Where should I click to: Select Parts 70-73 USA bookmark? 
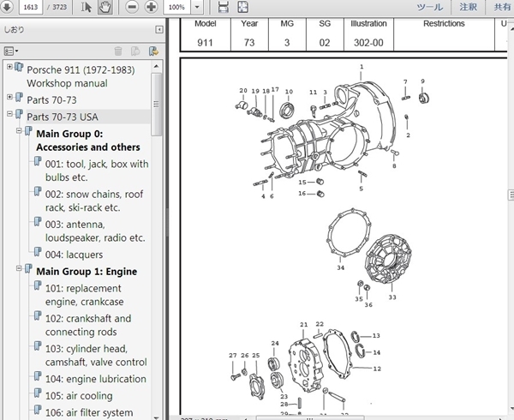pos(63,117)
